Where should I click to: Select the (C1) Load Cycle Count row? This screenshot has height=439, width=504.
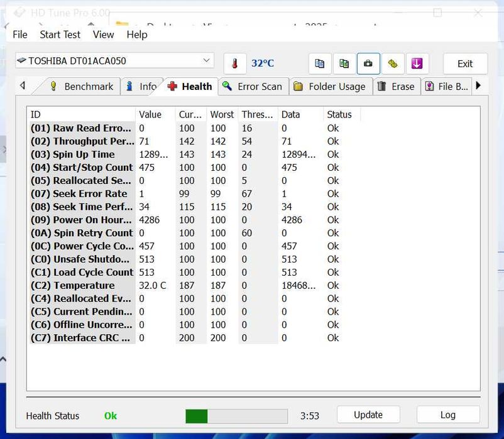pyautogui.click(x=195, y=273)
